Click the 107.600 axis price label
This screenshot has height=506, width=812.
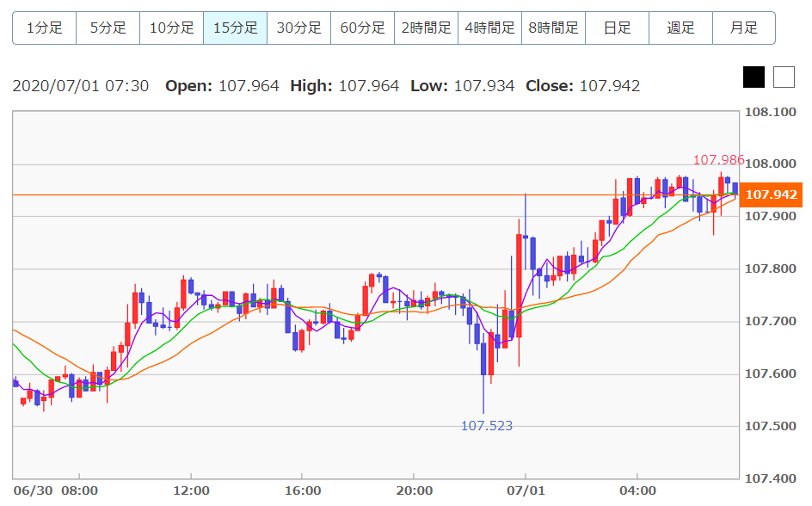point(770,373)
